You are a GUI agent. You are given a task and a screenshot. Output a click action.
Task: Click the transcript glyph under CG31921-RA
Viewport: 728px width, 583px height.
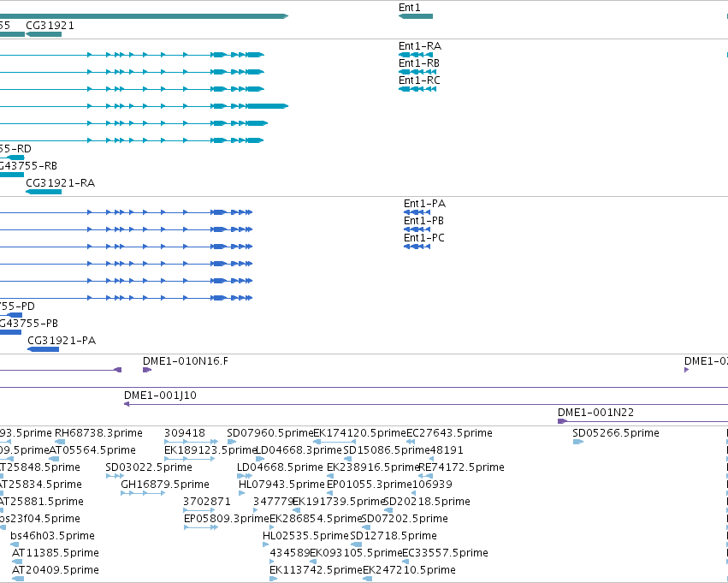[44, 192]
